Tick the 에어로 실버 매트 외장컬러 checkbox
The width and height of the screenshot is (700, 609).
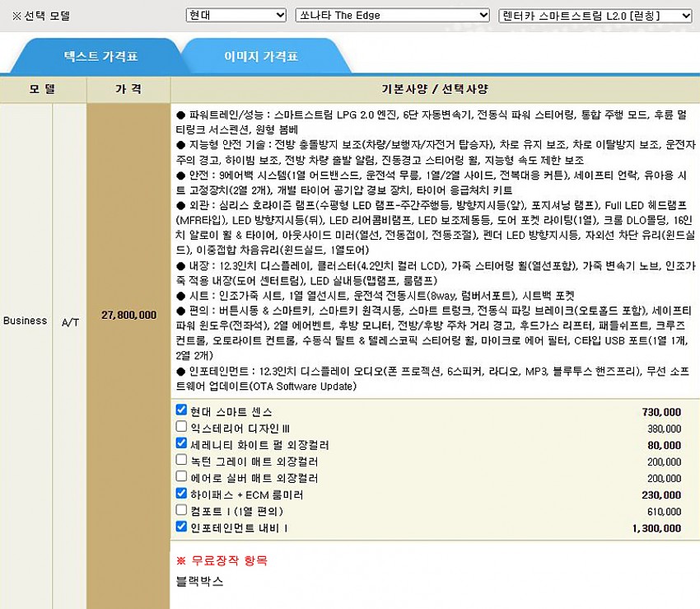click(182, 476)
